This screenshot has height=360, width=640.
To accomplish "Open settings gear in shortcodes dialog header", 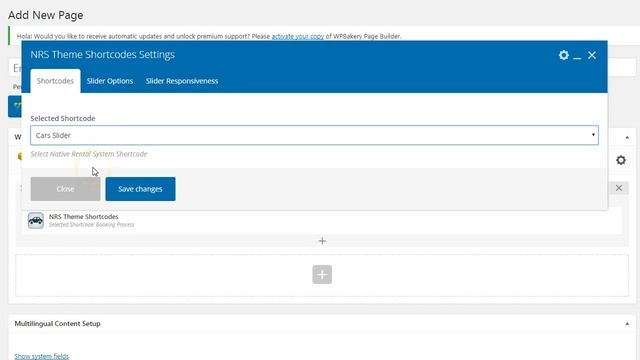I will click(x=564, y=55).
